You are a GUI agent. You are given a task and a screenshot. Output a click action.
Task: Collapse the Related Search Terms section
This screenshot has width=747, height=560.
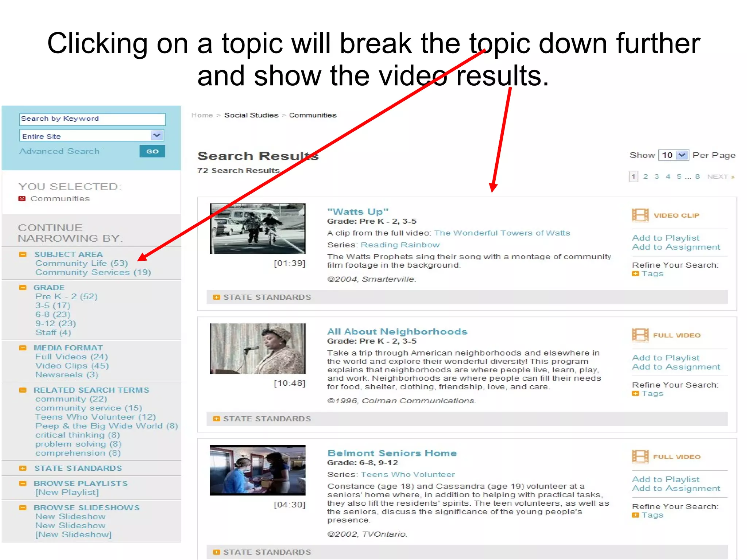[x=23, y=390]
